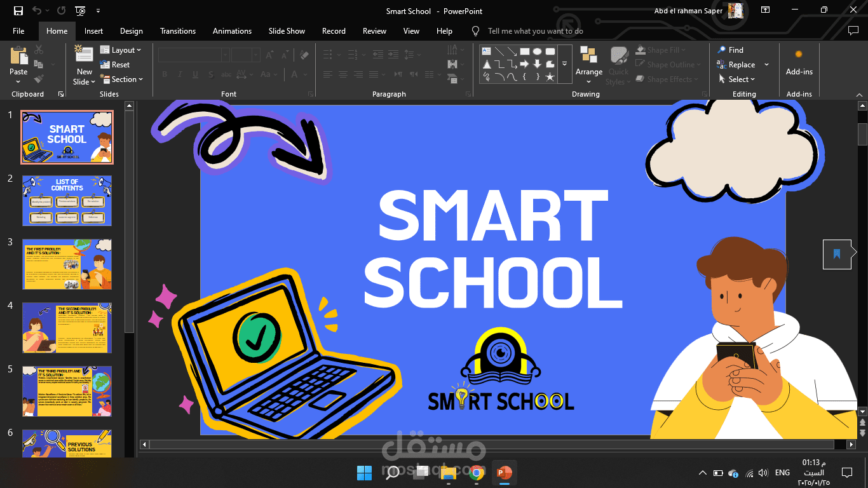Open the Layout dropdown
This screenshot has height=488, width=868.
coord(121,50)
